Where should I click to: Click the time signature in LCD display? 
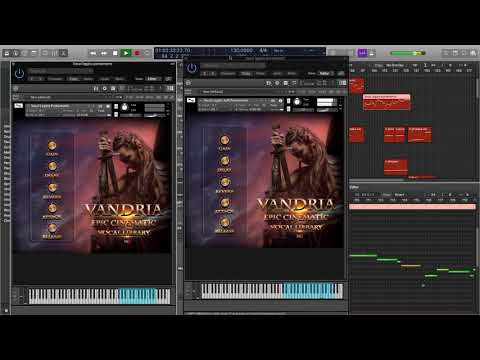[263, 50]
